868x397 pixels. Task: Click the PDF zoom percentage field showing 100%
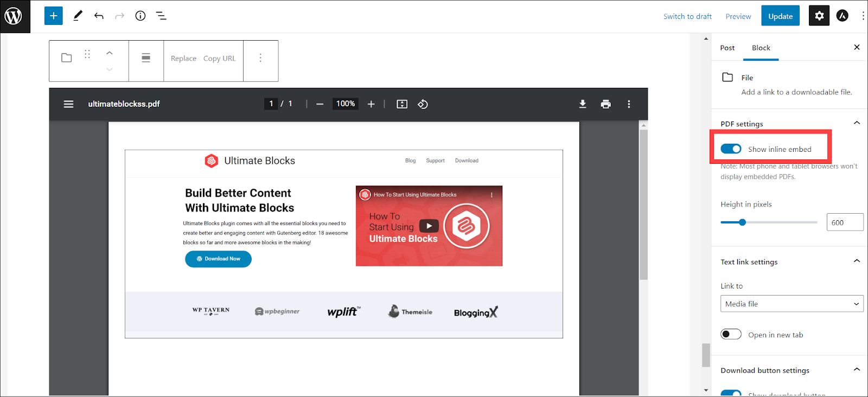(x=346, y=104)
